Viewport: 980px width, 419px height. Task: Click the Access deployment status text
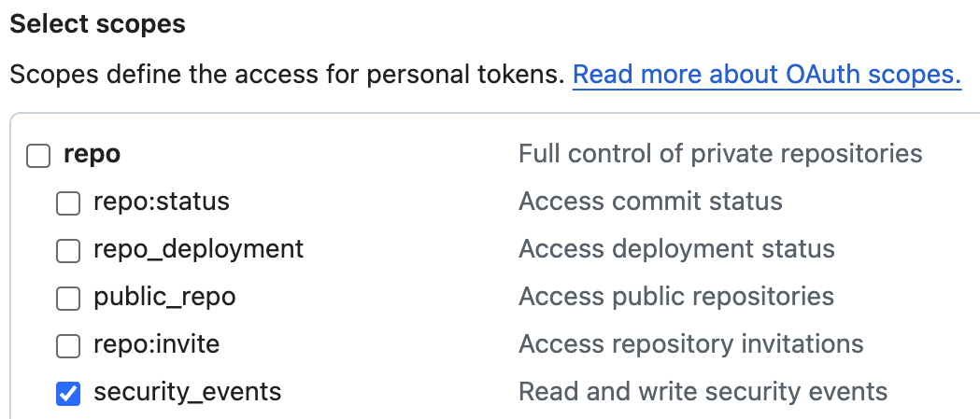click(x=676, y=249)
